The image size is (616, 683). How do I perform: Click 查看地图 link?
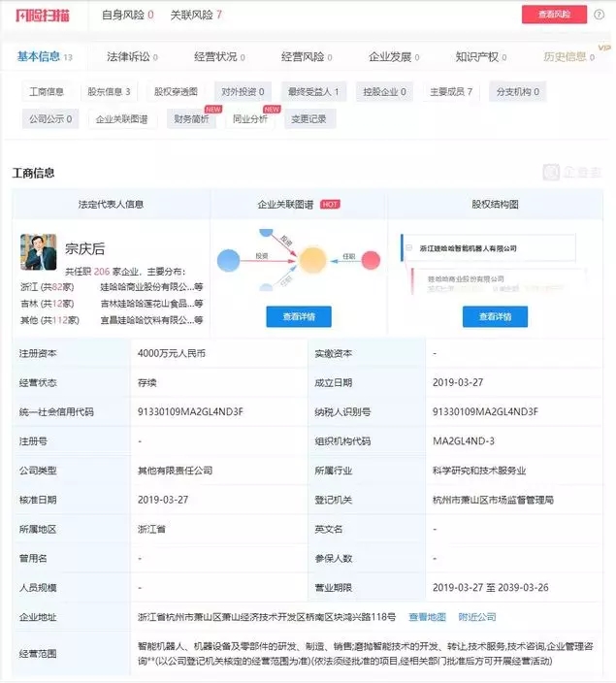coord(428,617)
